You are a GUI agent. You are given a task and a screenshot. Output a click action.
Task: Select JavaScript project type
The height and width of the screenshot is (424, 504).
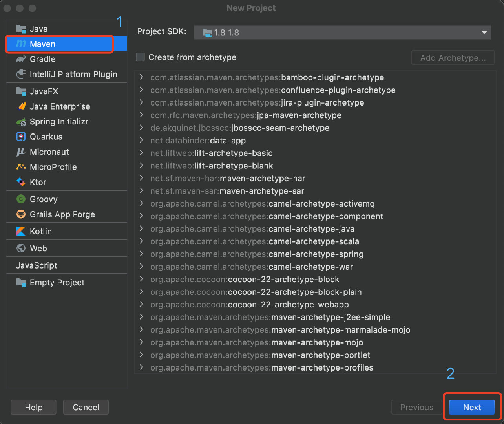(x=37, y=265)
